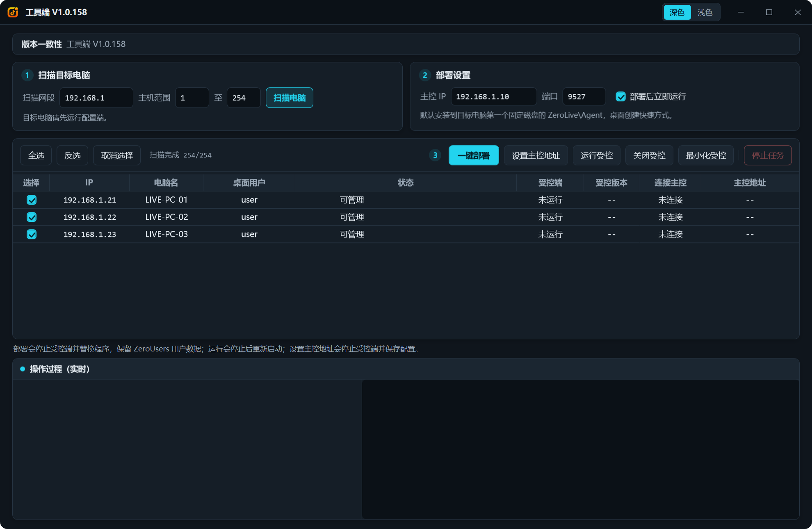The image size is (812, 529).
Task: Switch to the 深色 dark theme
Action: click(x=677, y=12)
